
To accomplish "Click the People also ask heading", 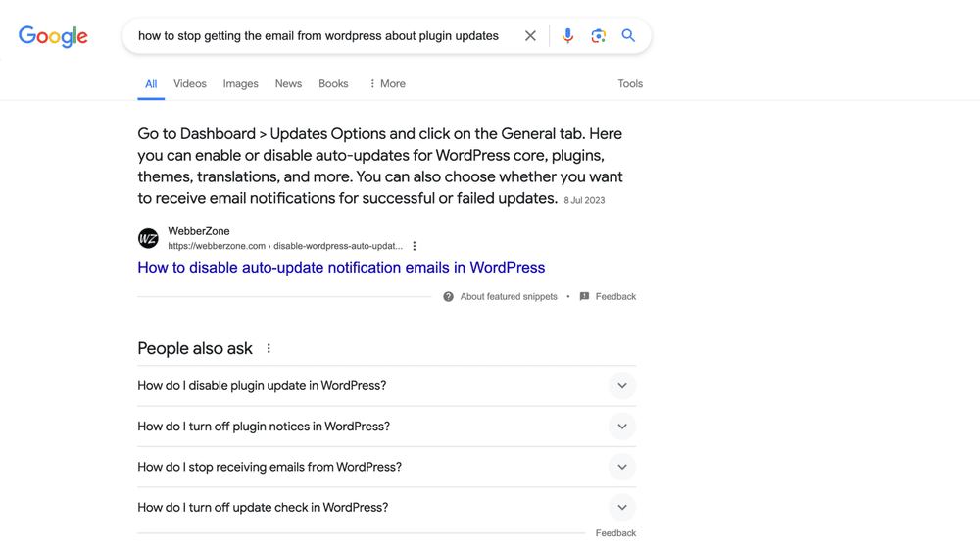I will pos(195,348).
